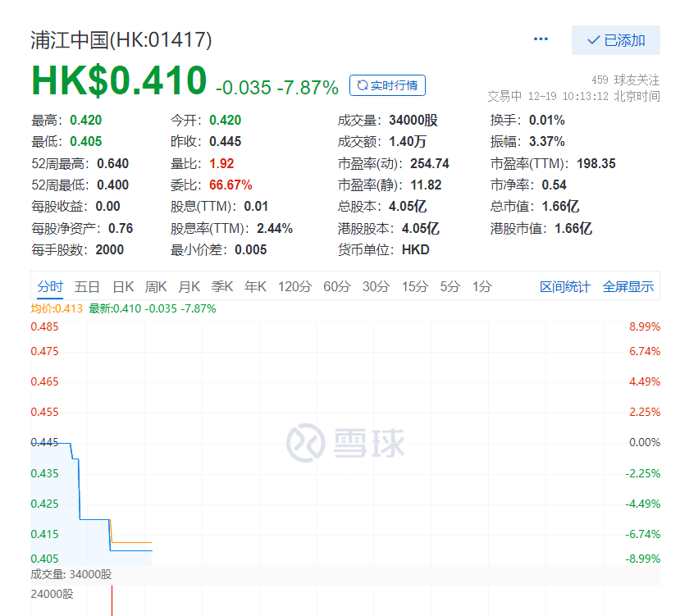This screenshot has width=680, height=616.
Task: Click the 已添加 watchlist button
Action: click(615, 40)
